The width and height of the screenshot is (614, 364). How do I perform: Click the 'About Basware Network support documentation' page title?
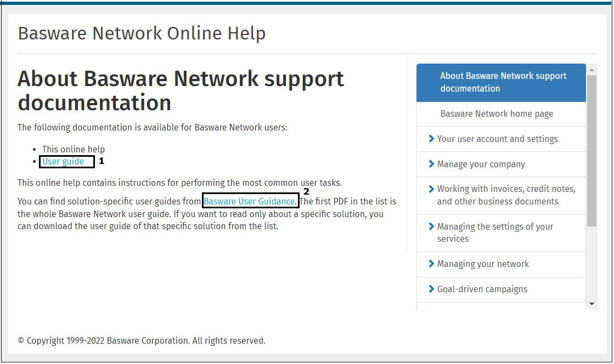(181, 90)
